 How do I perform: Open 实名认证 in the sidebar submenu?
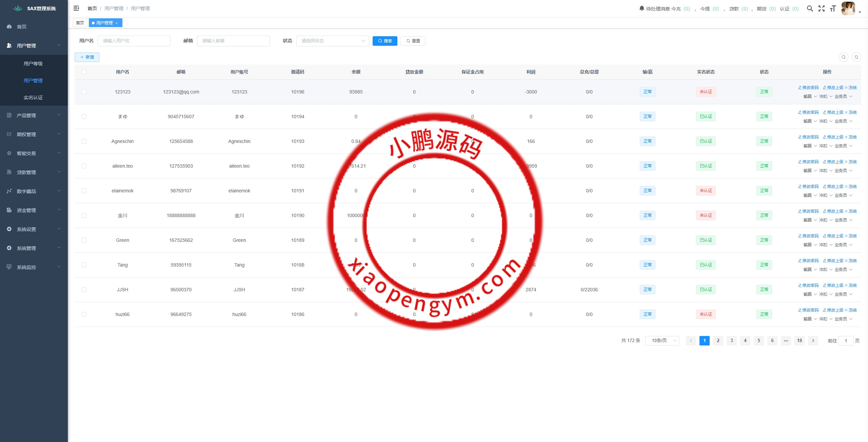(33, 98)
